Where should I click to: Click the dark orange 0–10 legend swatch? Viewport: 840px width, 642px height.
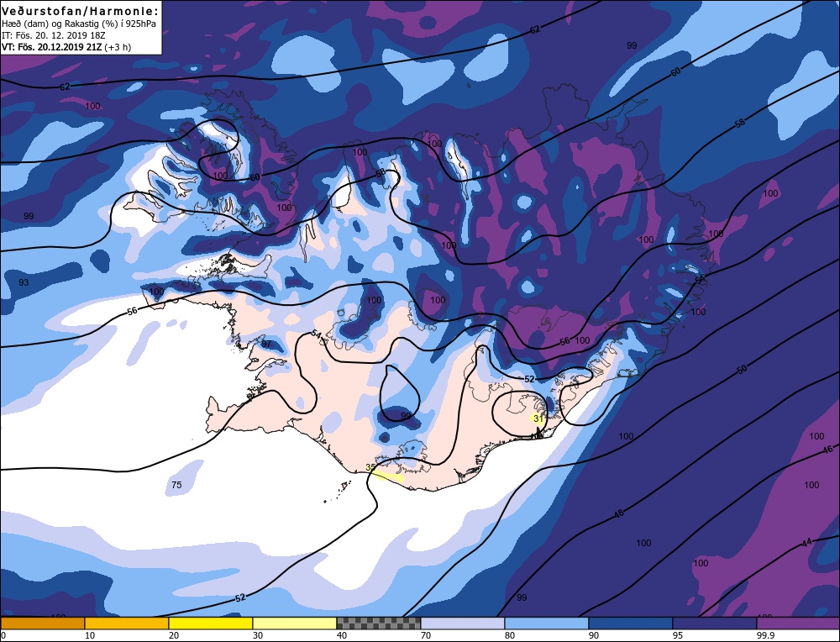[43, 623]
